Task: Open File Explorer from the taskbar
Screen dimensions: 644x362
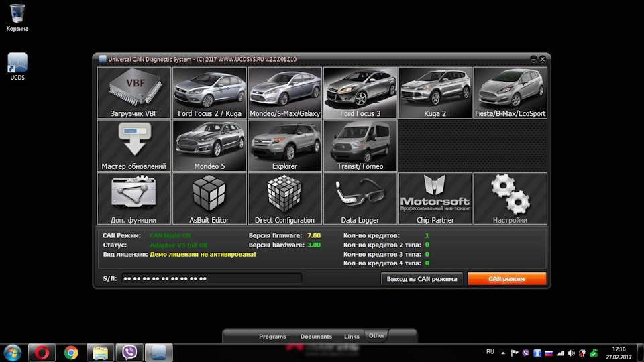Action: (100, 353)
